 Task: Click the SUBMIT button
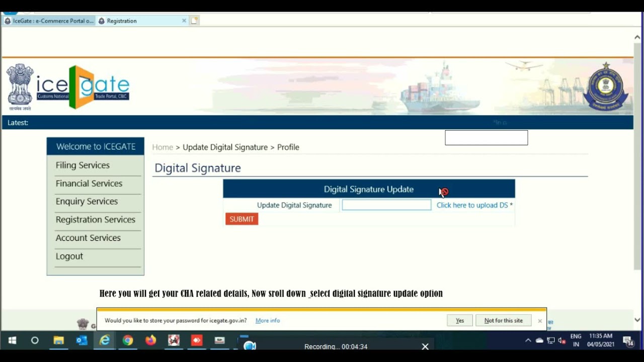242,219
